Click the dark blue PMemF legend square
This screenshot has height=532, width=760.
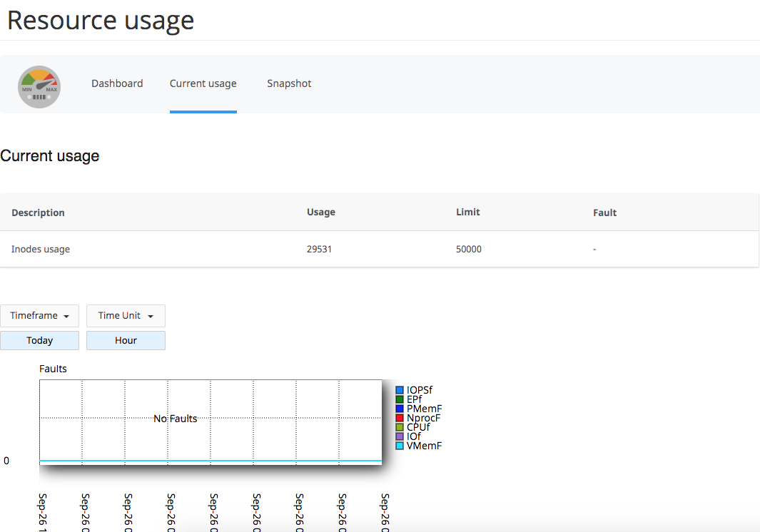tap(398, 409)
